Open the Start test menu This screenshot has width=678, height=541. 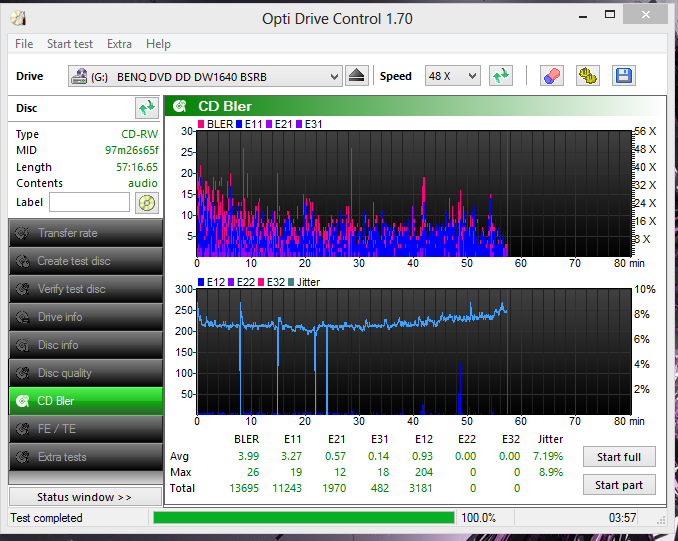coord(70,44)
